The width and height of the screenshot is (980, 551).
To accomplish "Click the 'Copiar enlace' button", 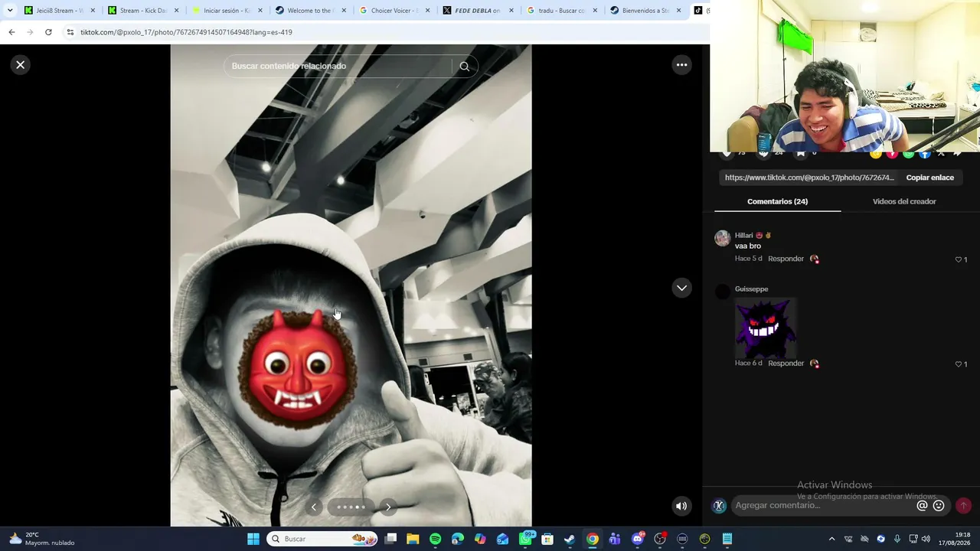I will click(x=930, y=178).
